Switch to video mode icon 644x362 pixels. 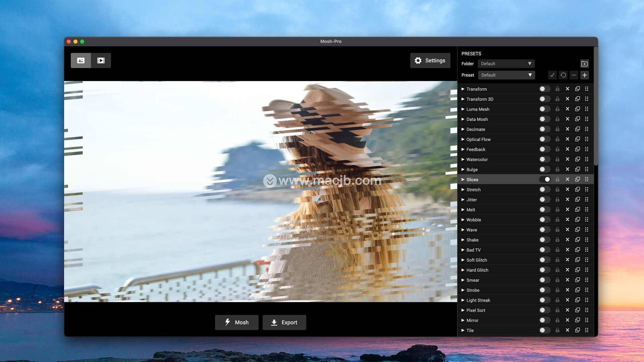click(x=101, y=61)
